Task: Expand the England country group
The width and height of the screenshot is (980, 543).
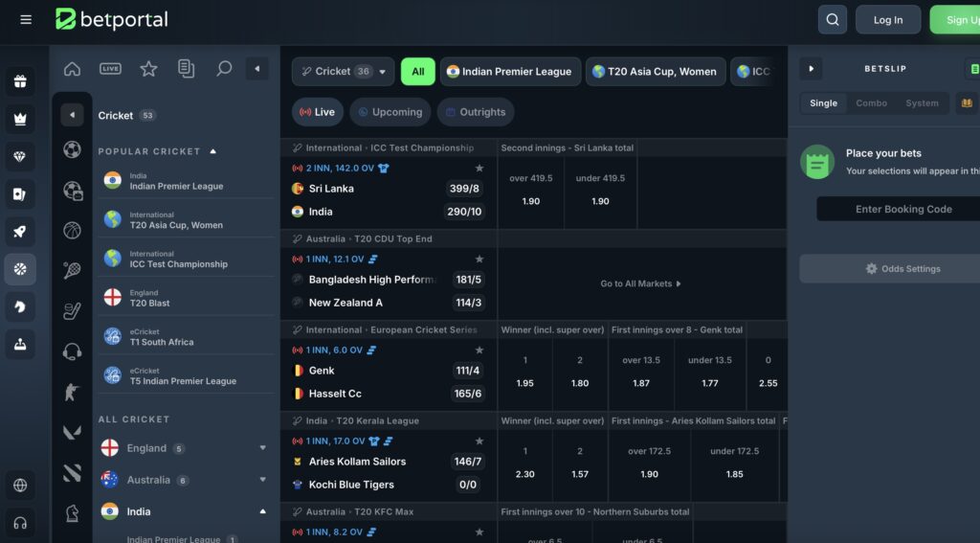Action: tap(262, 448)
